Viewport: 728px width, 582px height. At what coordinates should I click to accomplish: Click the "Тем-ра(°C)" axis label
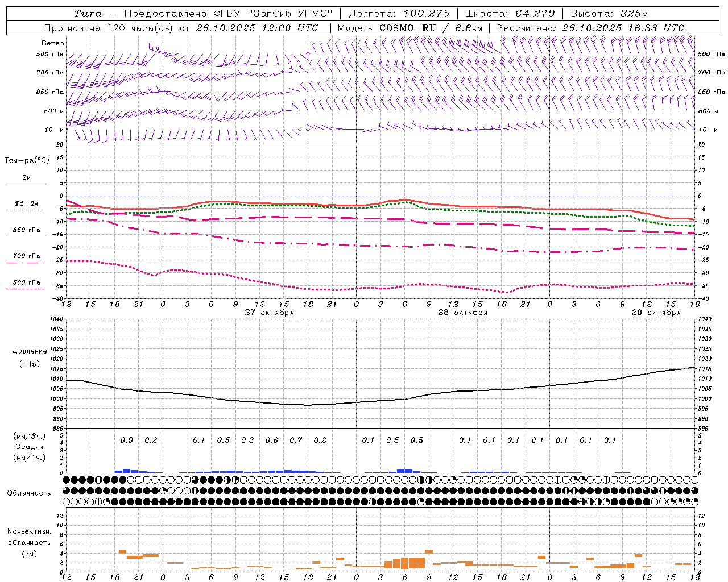[x=27, y=161]
